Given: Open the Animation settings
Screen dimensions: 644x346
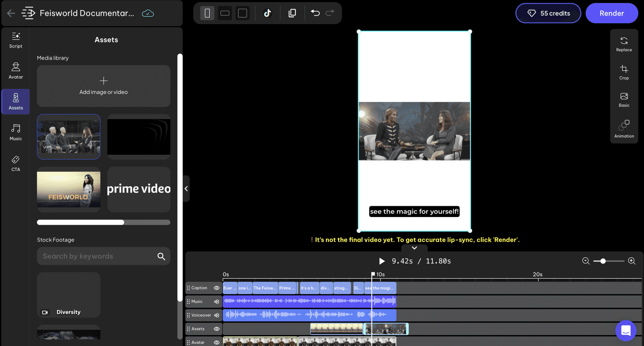Looking at the screenshot, I should click(x=624, y=129).
